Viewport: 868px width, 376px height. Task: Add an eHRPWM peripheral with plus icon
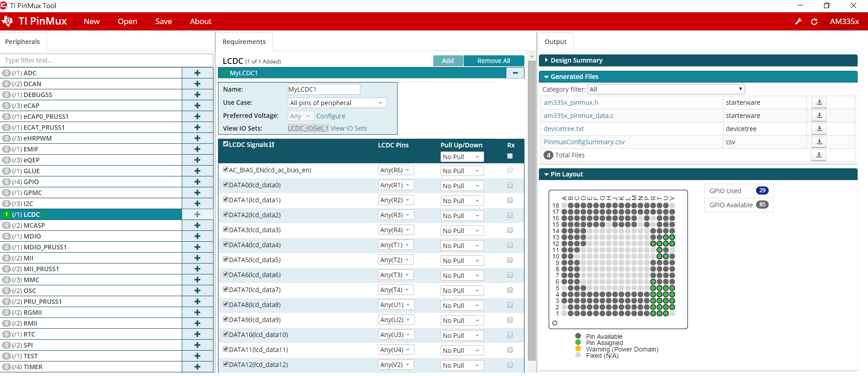coord(197,138)
